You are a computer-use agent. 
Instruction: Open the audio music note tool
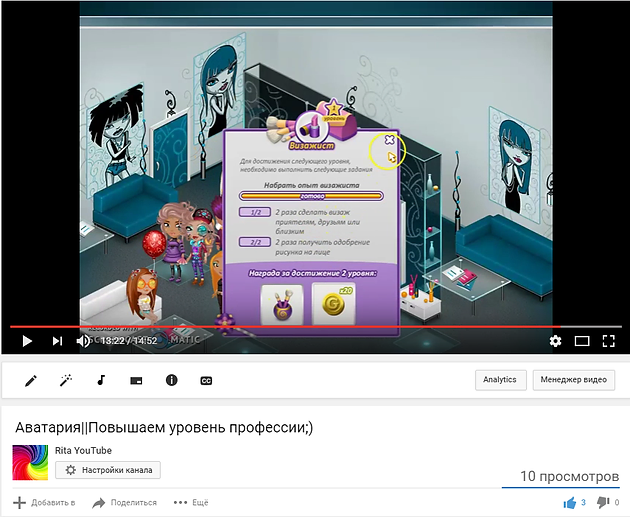101,380
